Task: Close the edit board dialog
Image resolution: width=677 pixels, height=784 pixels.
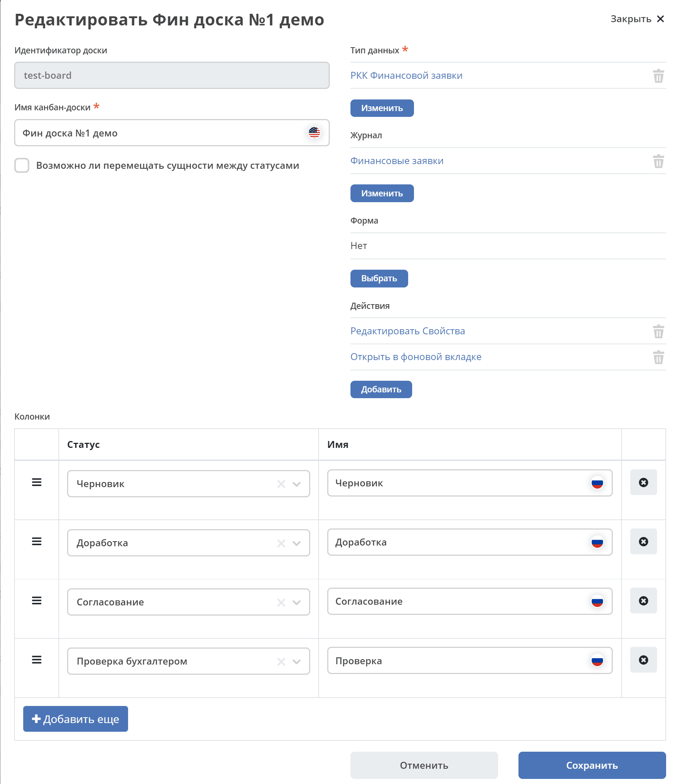Action: point(637,19)
